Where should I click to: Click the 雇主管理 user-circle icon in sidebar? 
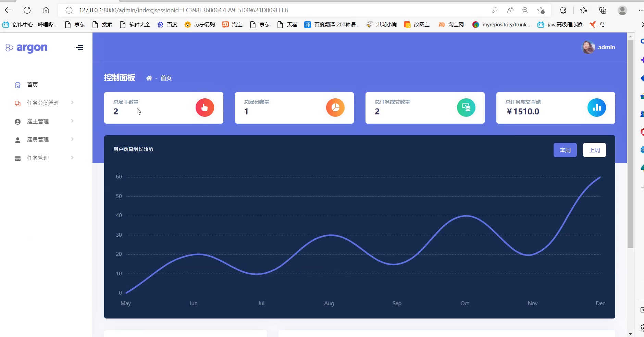pos(17,122)
